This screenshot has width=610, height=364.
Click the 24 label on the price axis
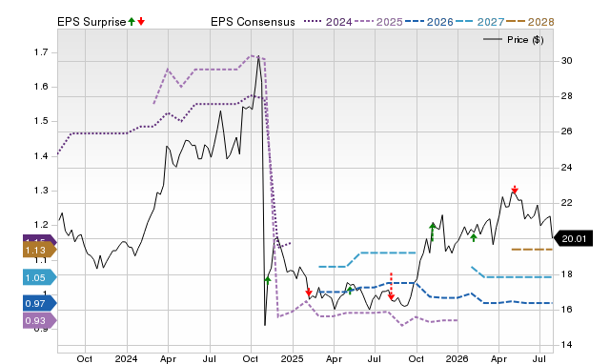pos(567,168)
